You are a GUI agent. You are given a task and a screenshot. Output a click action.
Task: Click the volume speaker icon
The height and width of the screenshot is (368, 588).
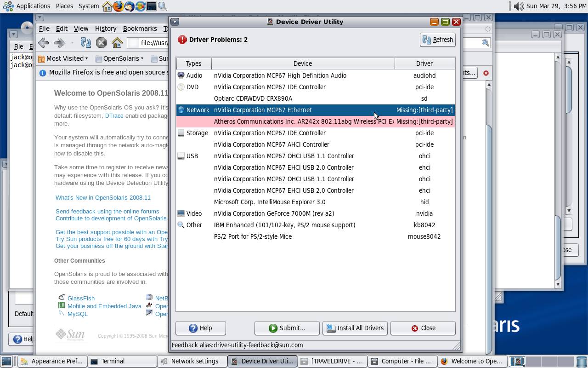pyautogui.click(x=519, y=6)
